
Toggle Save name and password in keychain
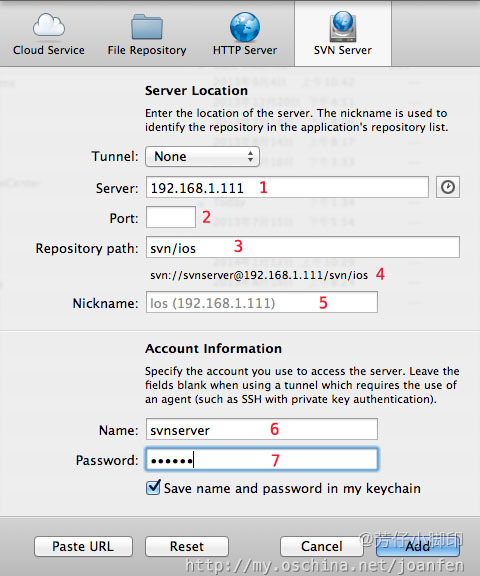pyautogui.click(x=153, y=488)
